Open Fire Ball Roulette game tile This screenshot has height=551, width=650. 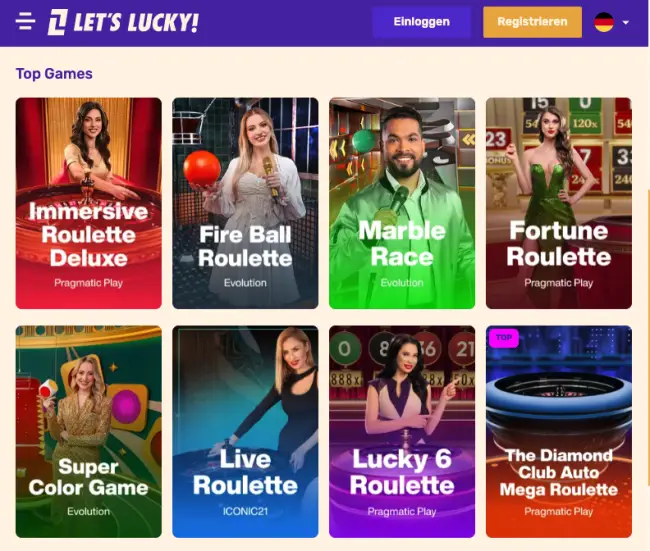tap(245, 203)
